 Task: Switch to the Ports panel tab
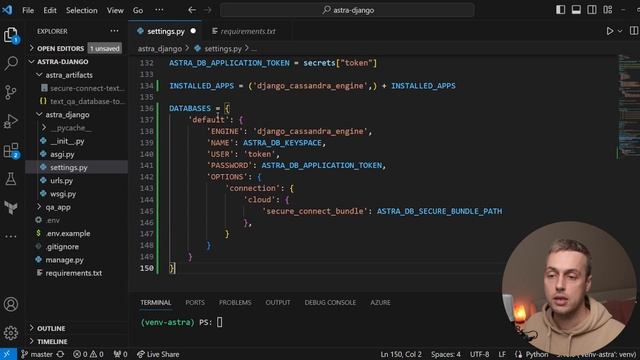[195, 302]
